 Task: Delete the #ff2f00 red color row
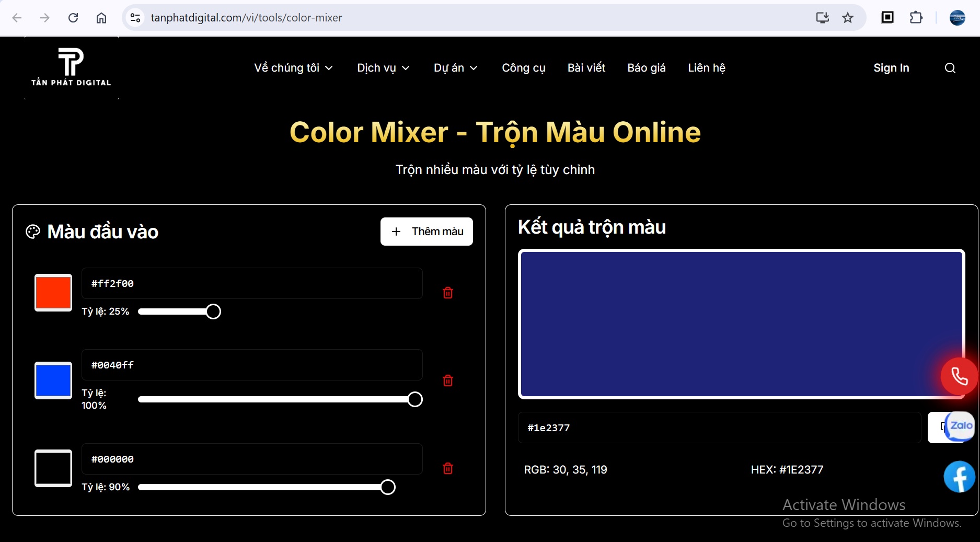tap(448, 293)
